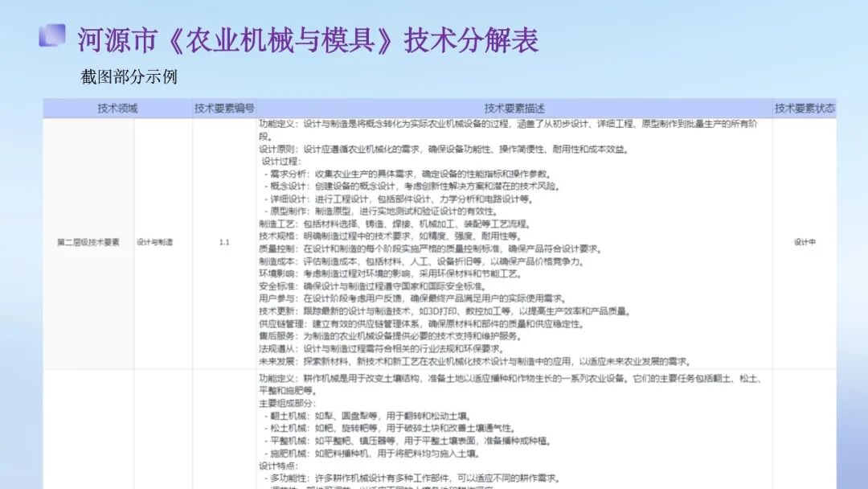The width and height of the screenshot is (868, 489).
Task: Click the title 河源市《农业机械与模具》技术分解表
Action: pos(308,40)
